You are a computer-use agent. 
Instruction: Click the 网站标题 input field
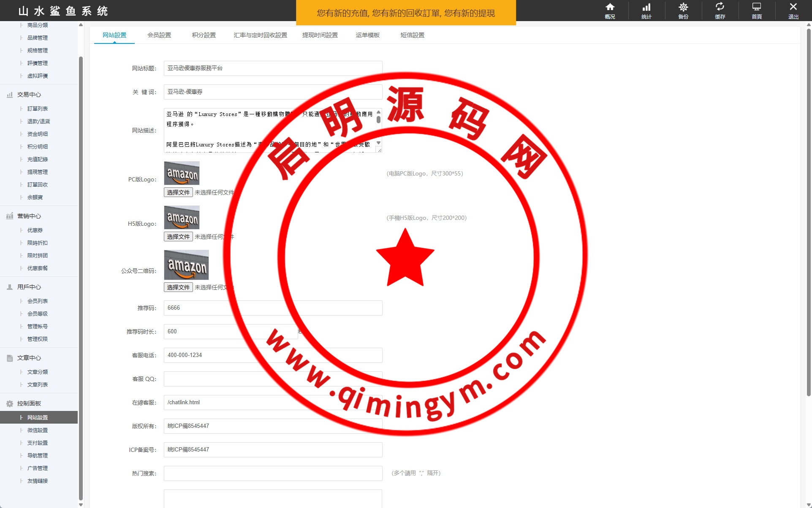pos(273,68)
